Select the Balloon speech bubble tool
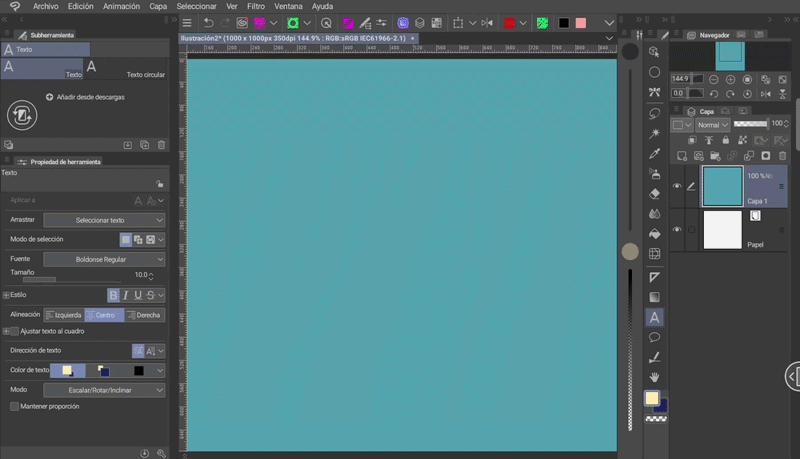 654,338
